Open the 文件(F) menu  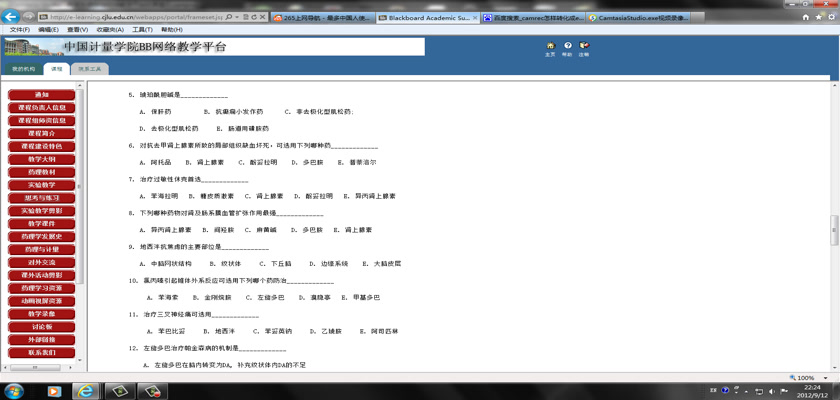pyautogui.click(x=20, y=29)
